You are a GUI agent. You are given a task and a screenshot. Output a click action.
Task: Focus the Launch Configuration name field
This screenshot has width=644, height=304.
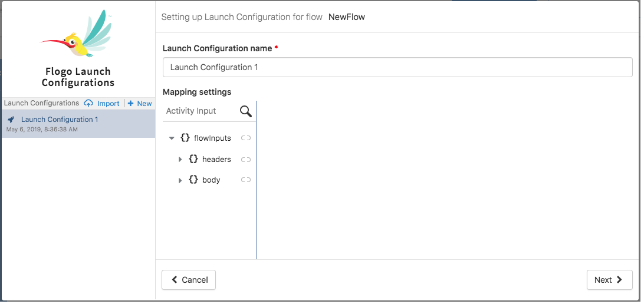(397, 67)
